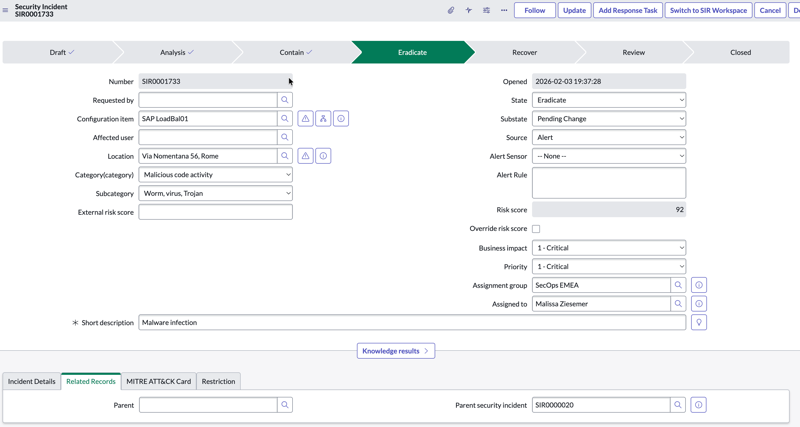Click the Follow button

(535, 10)
